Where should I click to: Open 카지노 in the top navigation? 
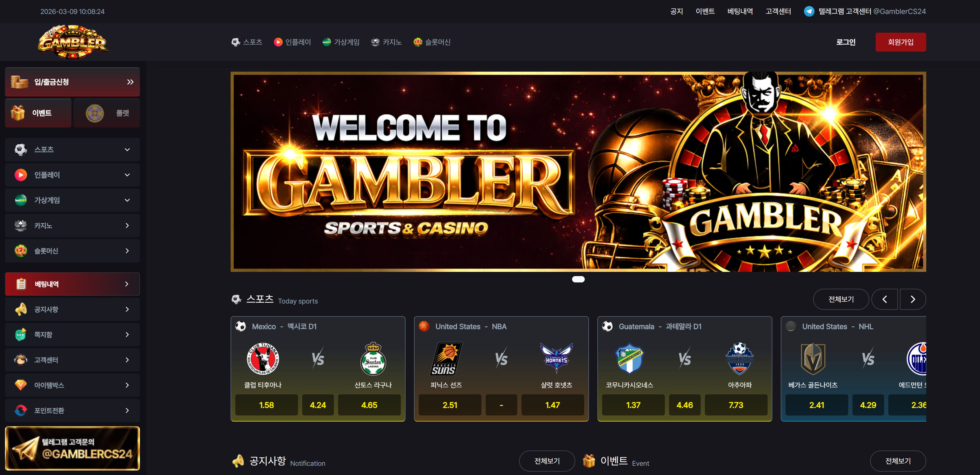coord(387,42)
